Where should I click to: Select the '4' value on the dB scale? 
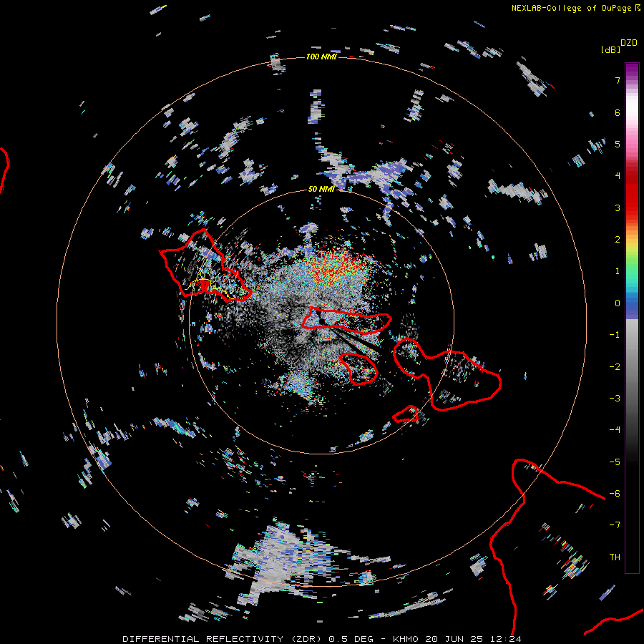pyautogui.click(x=618, y=176)
